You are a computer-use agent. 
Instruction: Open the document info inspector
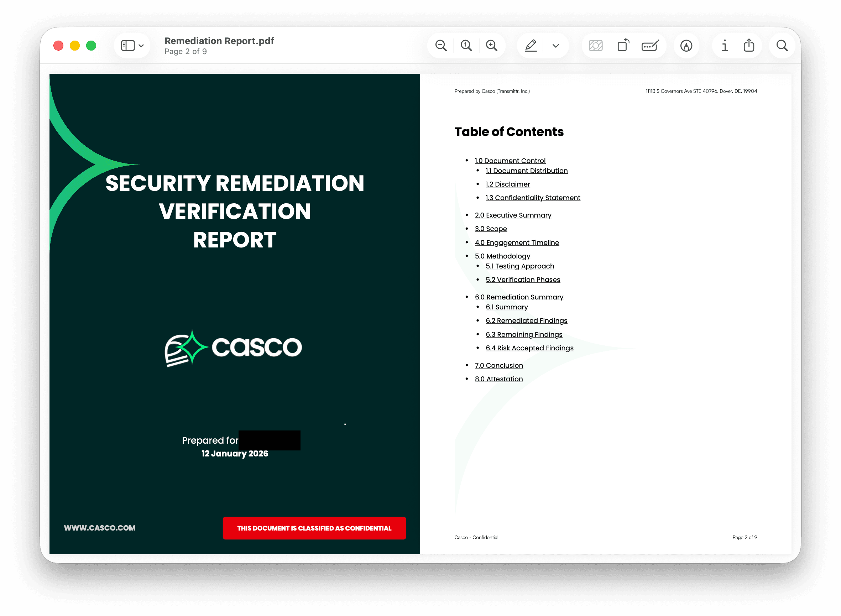point(725,46)
